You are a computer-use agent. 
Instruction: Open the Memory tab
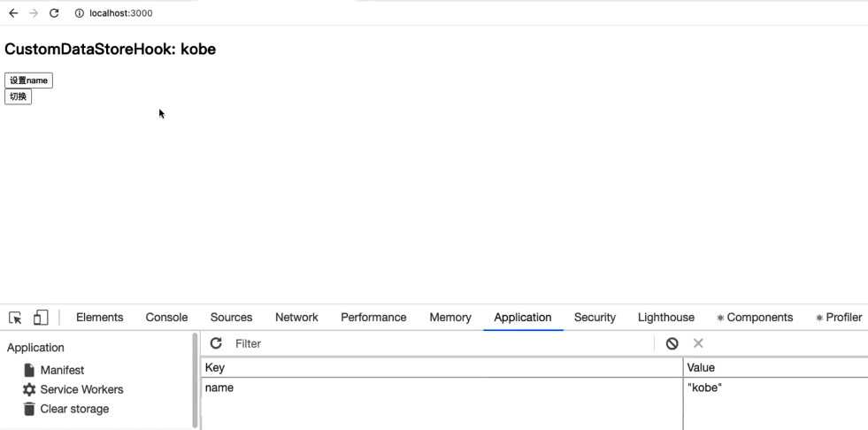450,318
